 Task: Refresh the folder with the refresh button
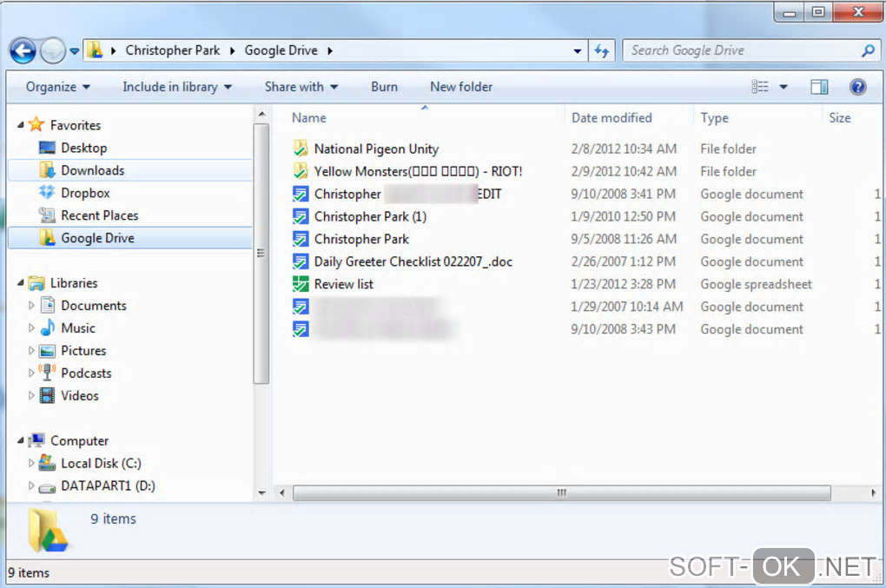tap(602, 51)
